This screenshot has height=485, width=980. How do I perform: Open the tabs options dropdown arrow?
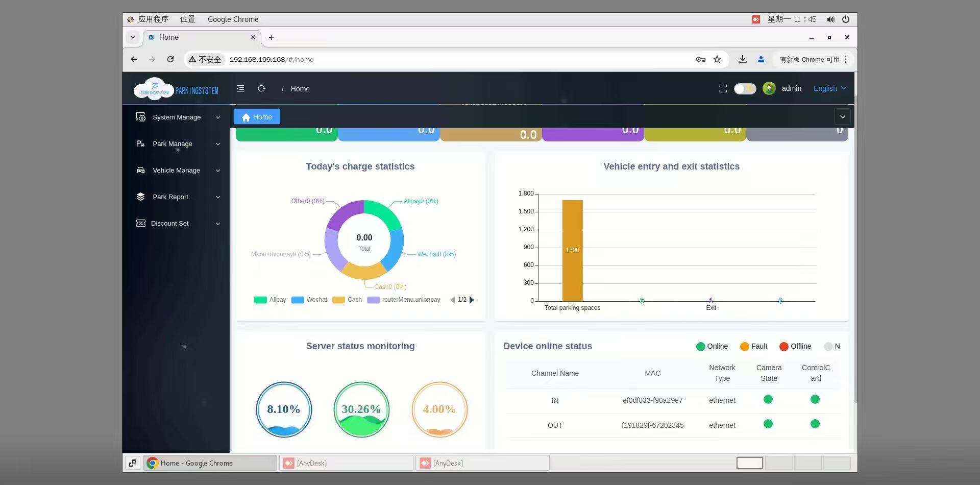(843, 117)
